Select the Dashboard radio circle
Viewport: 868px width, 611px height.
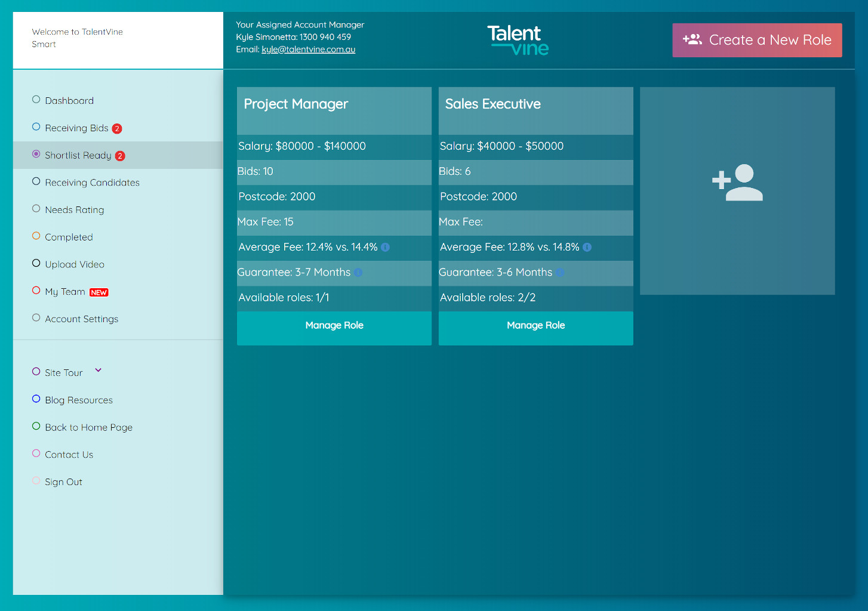pyautogui.click(x=36, y=100)
